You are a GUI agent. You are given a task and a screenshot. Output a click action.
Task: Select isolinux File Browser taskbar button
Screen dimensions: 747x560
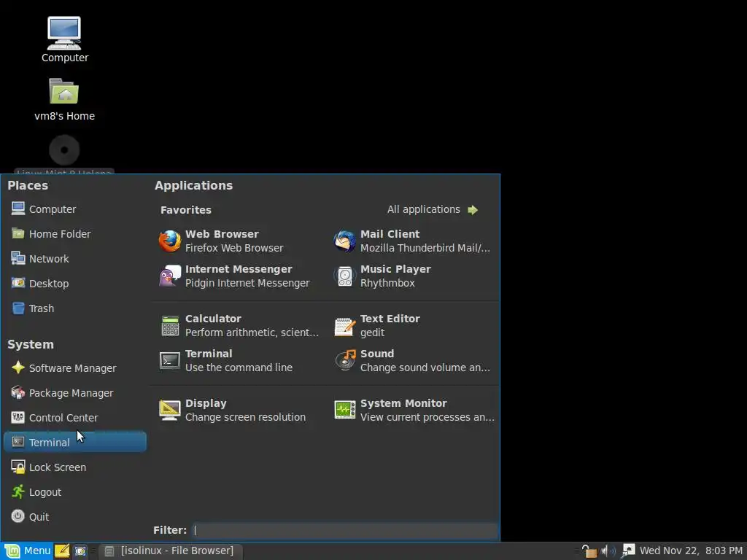coord(171,551)
